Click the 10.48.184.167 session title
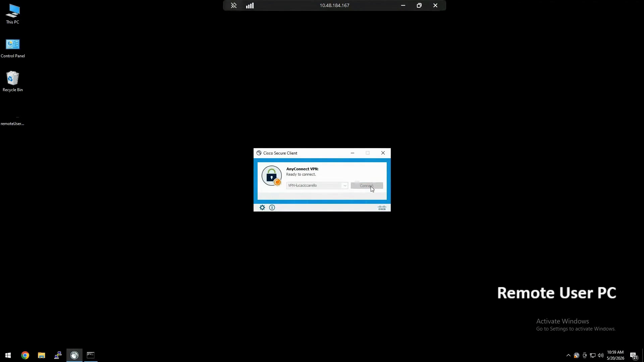Viewport: 644px width, 362px height. click(x=334, y=5)
